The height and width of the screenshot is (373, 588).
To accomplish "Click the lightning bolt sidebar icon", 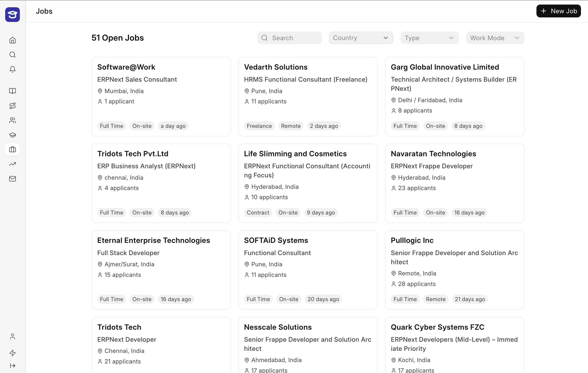I will click(12, 353).
